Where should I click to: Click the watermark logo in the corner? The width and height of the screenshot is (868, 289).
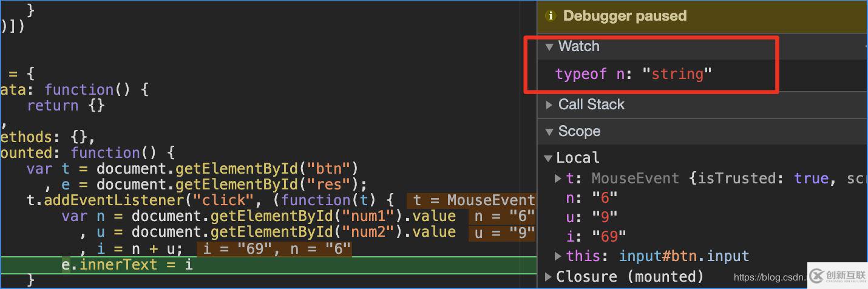pos(838,276)
